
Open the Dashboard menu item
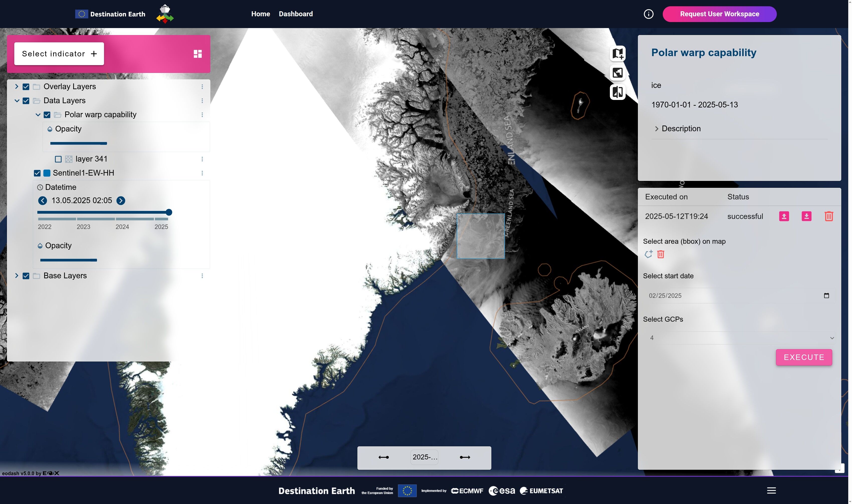tap(295, 14)
